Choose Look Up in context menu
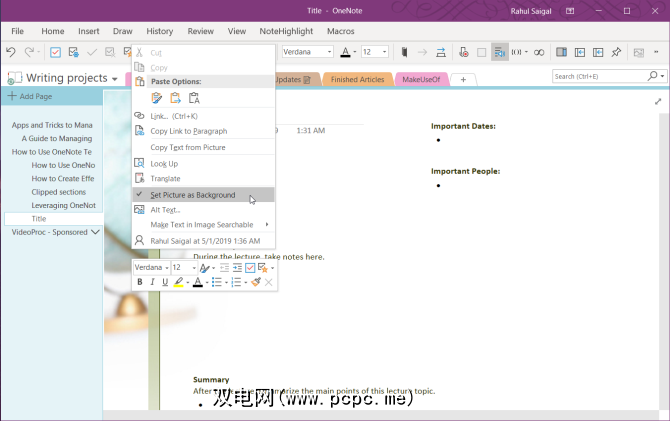 tap(203, 164)
